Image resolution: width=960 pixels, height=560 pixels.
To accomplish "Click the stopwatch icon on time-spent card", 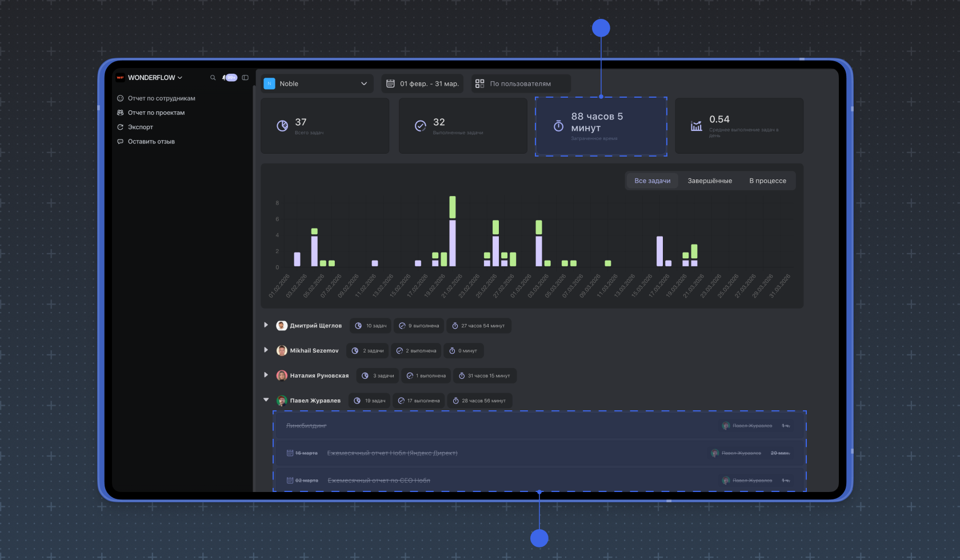I will 558,126.
